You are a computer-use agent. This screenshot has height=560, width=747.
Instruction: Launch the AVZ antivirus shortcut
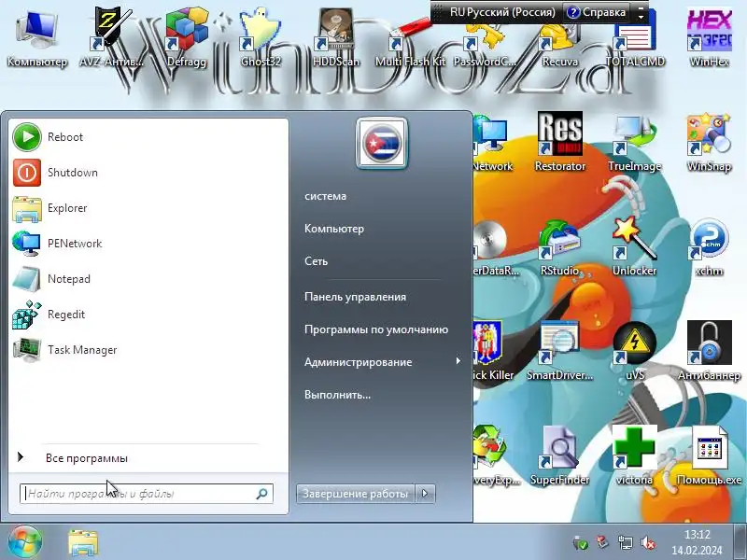click(x=111, y=39)
